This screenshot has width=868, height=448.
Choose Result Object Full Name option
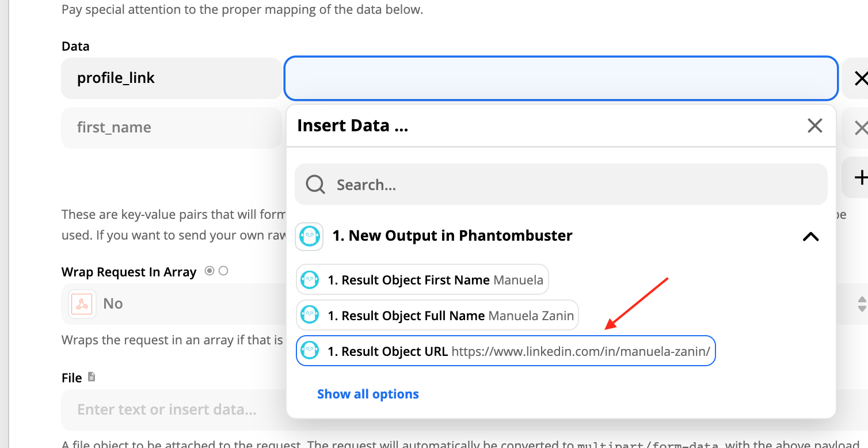[437, 316]
